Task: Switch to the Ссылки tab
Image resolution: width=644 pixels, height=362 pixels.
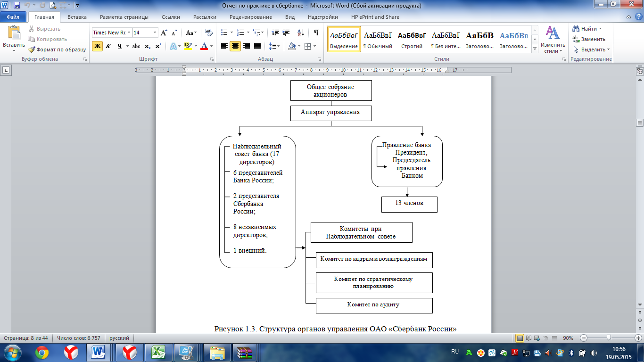Action: [171, 17]
